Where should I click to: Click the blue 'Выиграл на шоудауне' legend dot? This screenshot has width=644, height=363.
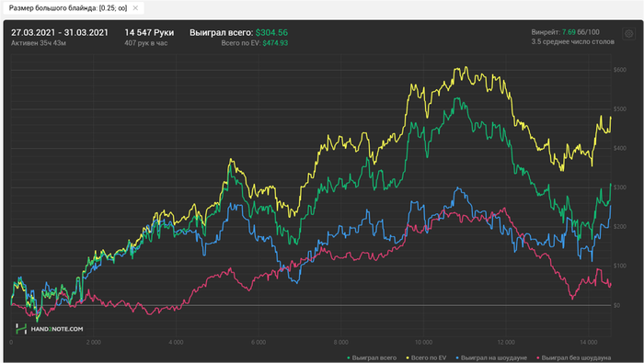pos(457,358)
